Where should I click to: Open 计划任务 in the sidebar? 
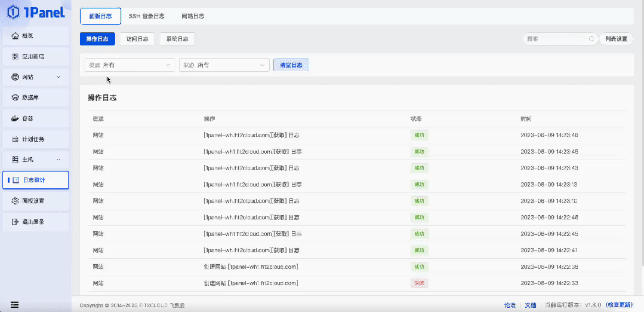point(35,139)
